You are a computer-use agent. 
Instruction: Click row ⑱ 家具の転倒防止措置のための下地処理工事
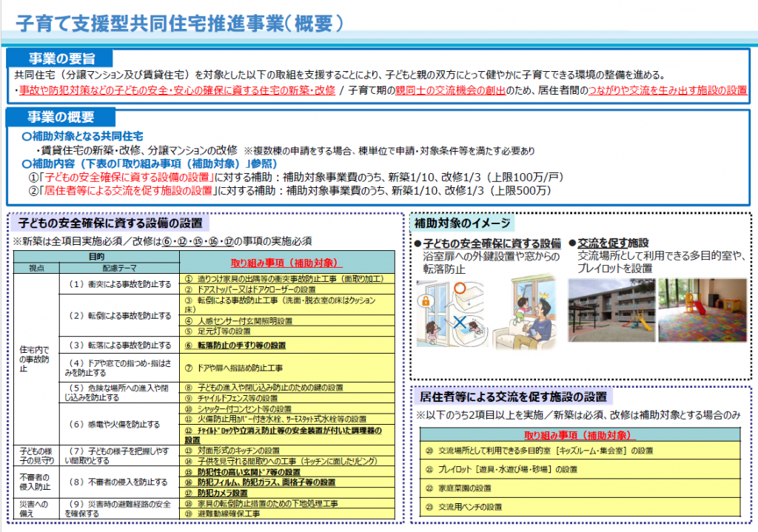click(x=287, y=503)
